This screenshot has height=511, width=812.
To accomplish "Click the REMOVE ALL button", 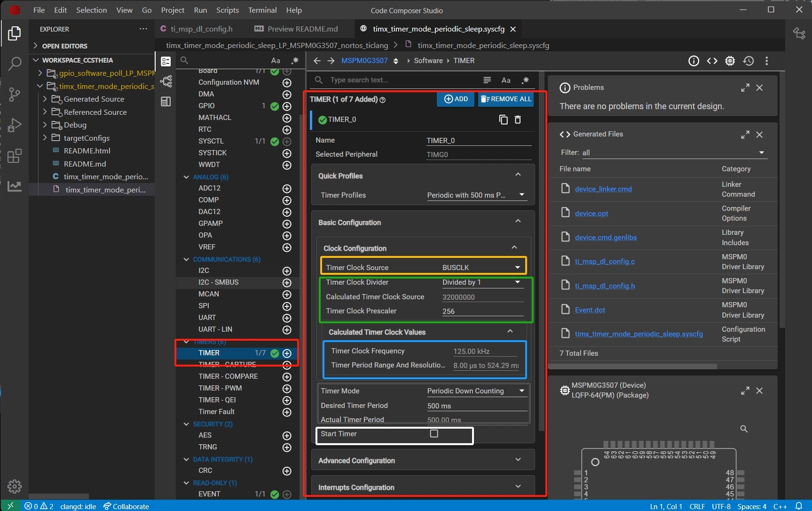I will point(506,99).
